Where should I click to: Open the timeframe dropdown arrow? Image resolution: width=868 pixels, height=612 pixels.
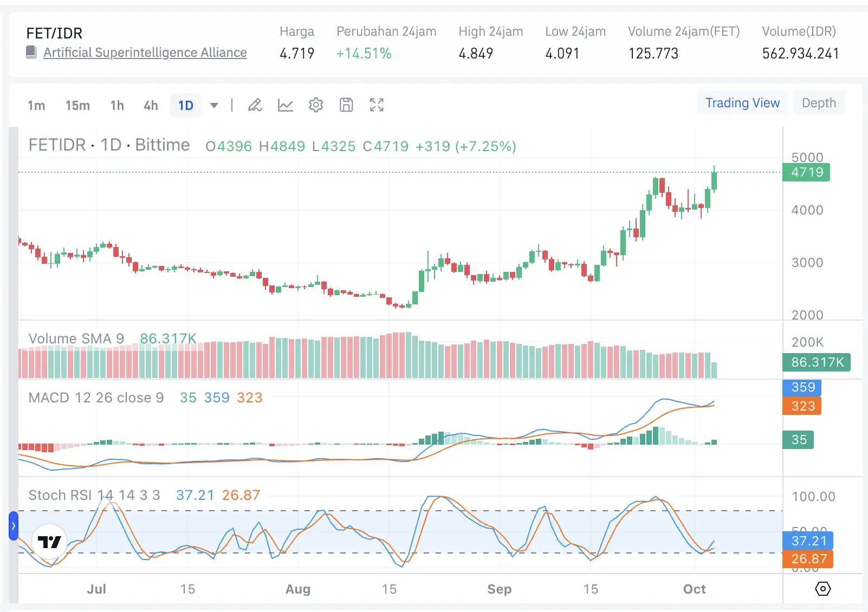pyautogui.click(x=214, y=105)
